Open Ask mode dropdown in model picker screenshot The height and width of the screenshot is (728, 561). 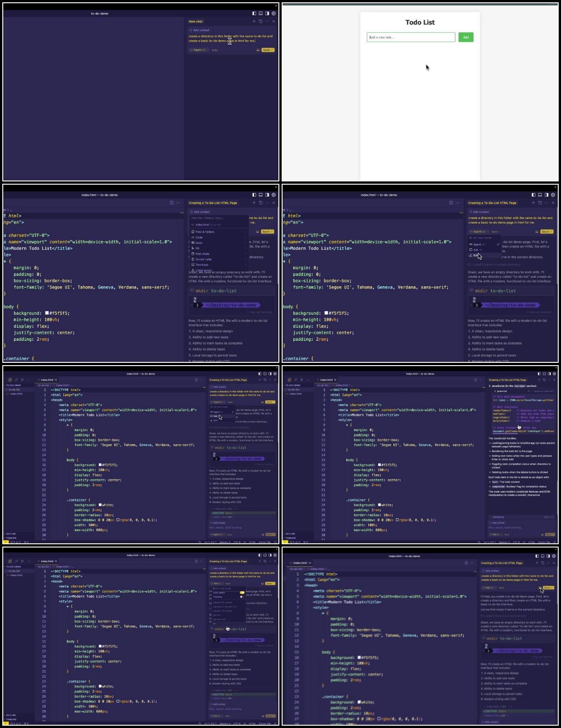pos(216,584)
